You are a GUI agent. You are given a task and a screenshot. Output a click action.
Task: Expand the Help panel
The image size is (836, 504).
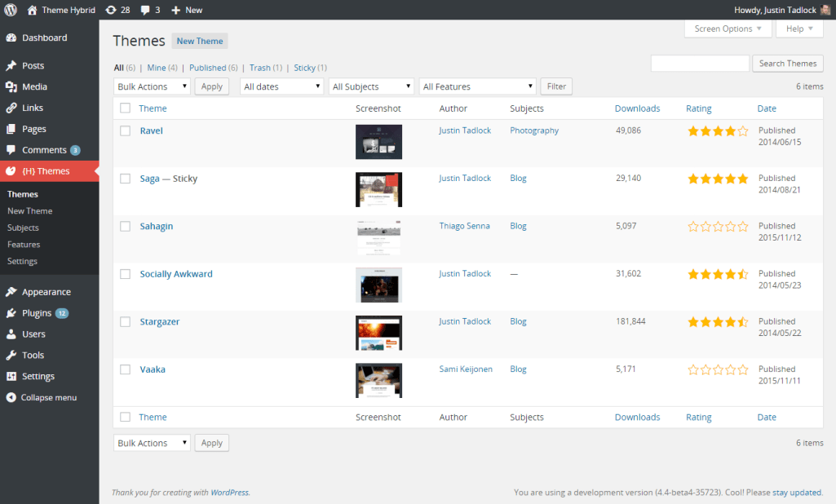[799, 29]
